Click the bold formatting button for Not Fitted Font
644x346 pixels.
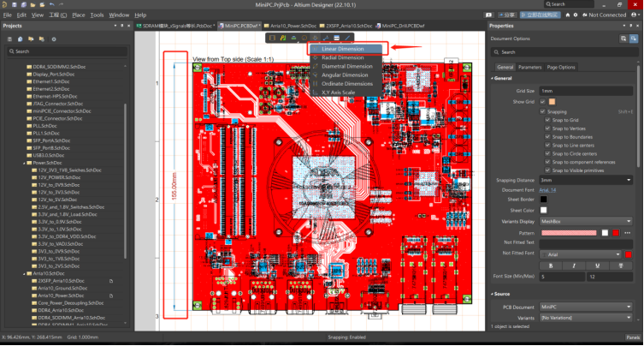pos(552,265)
